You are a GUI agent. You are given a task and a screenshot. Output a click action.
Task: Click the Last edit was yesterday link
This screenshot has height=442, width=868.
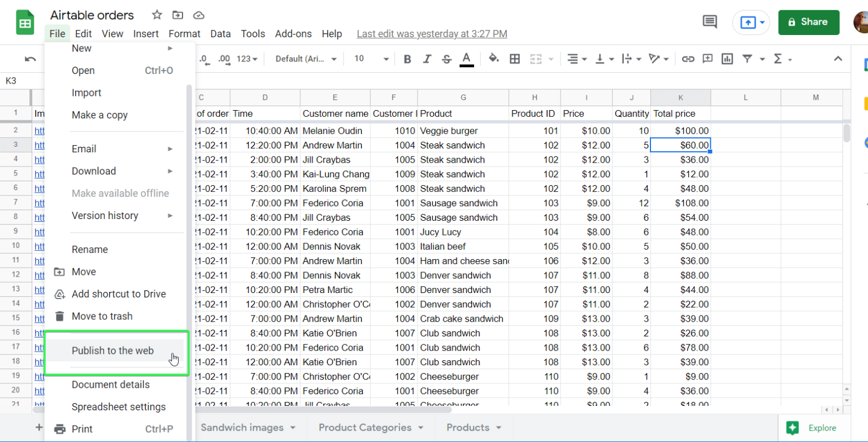[431, 34]
